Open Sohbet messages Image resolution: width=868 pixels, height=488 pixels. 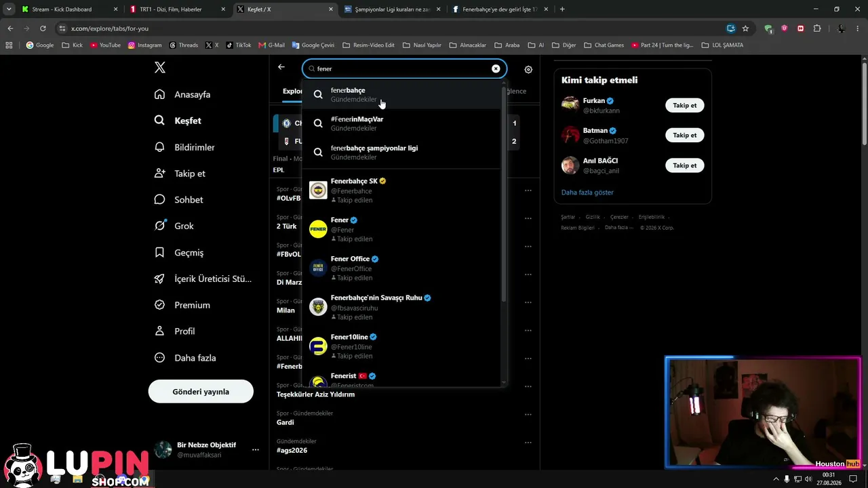click(x=179, y=200)
